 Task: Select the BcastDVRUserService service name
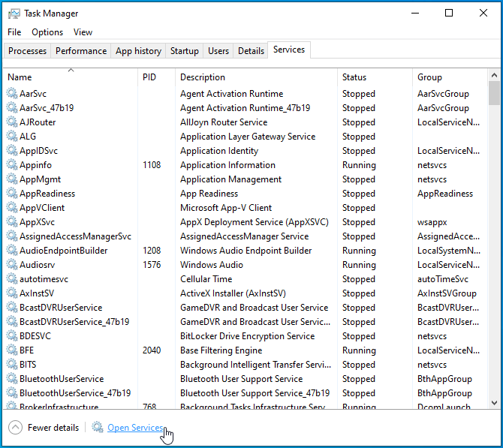61,308
